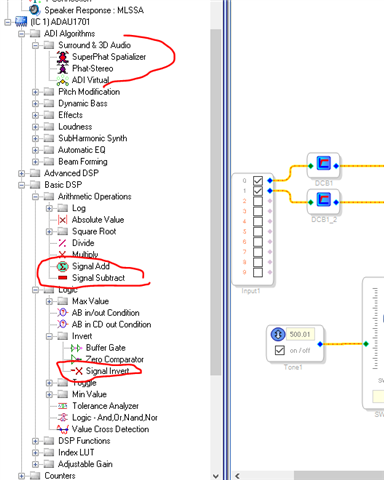Click the Input1 channel 0 output pin

(x=270, y=181)
